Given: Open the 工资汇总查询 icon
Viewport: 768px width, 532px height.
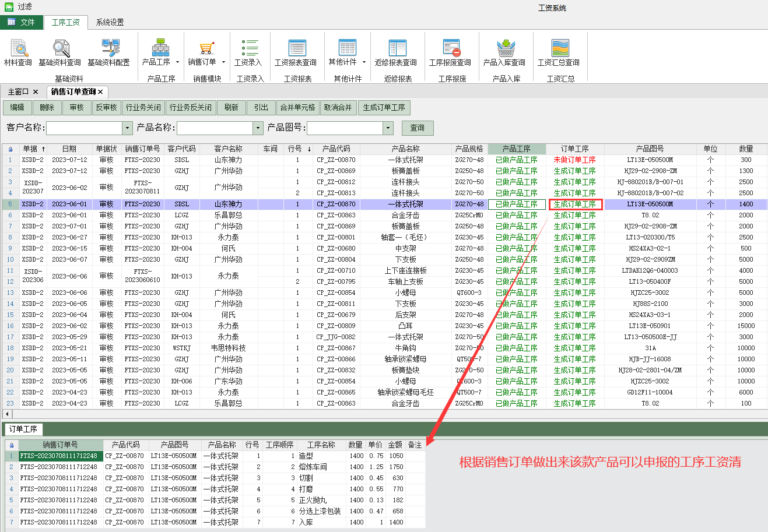Looking at the screenshot, I should tap(559, 48).
